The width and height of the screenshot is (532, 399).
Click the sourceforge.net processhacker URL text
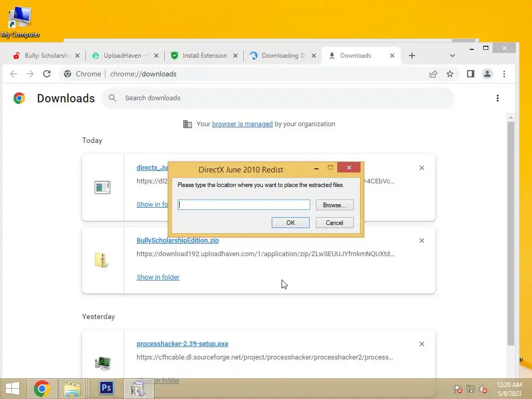click(x=264, y=357)
